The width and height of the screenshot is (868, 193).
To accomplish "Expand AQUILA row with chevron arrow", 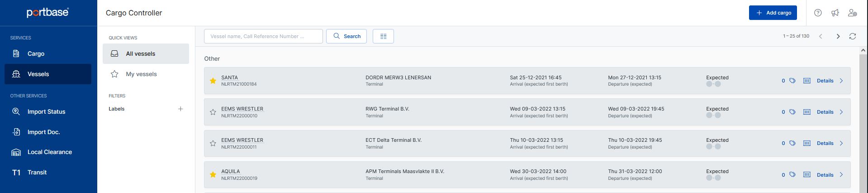I will [x=841, y=174].
